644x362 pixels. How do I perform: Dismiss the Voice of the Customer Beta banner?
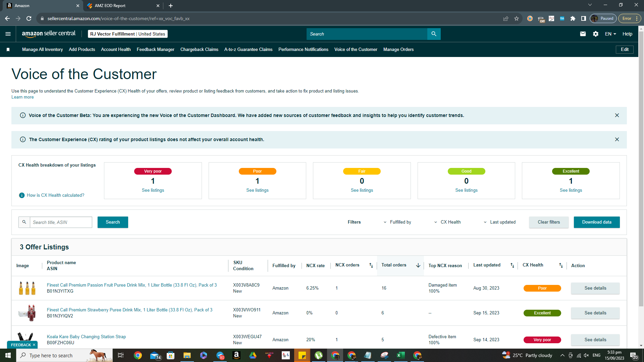click(x=617, y=115)
